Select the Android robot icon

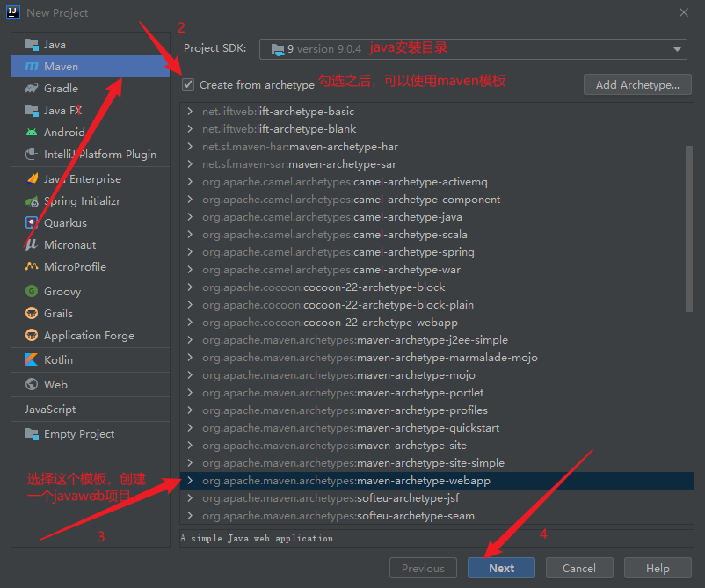(x=32, y=132)
